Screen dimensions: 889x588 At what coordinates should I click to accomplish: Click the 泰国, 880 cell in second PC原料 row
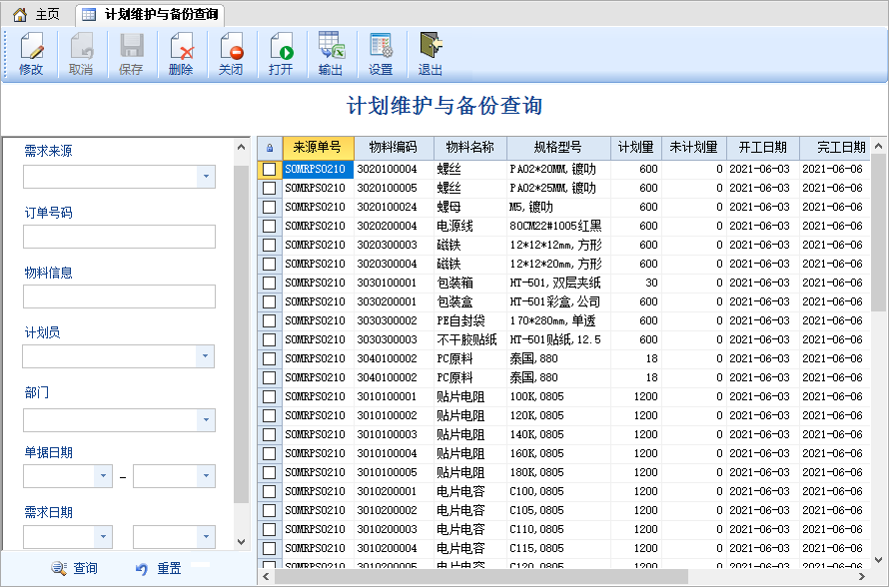click(x=558, y=377)
